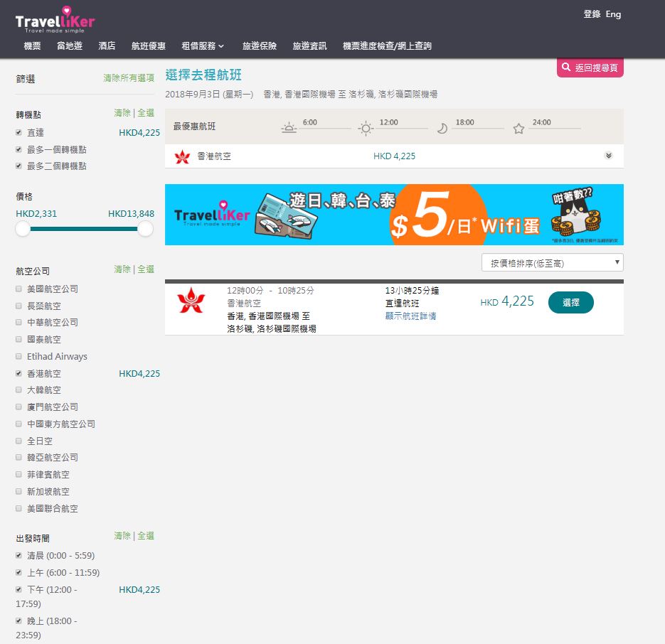Open the 機票進度檢查/網上查詢 menu item
665x644 pixels.
(x=387, y=45)
